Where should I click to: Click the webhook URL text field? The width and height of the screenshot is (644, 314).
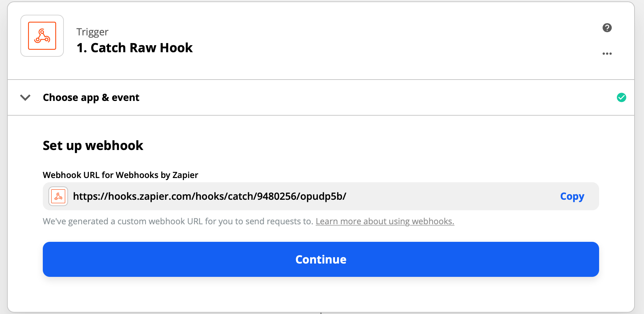[x=321, y=196]
